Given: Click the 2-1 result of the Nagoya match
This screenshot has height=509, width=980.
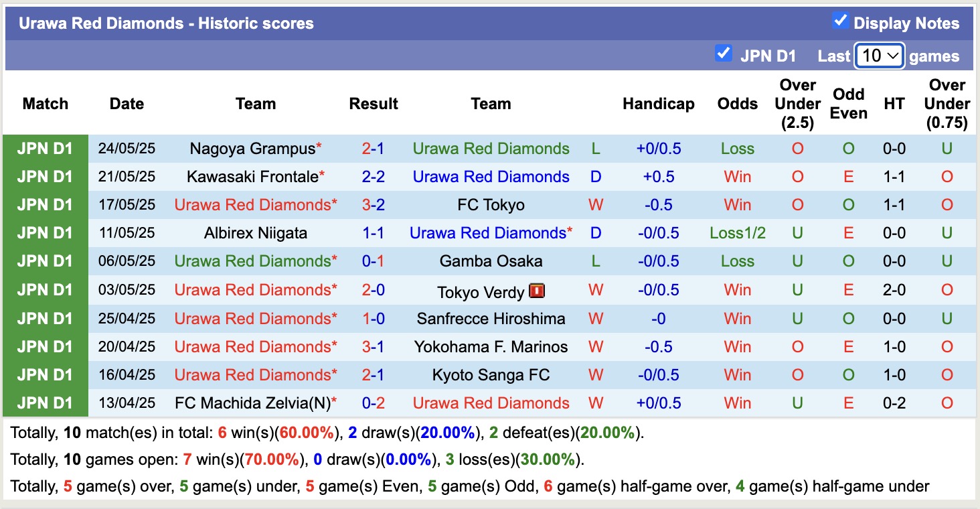Looking at the screenshot, I should [374, 149].
